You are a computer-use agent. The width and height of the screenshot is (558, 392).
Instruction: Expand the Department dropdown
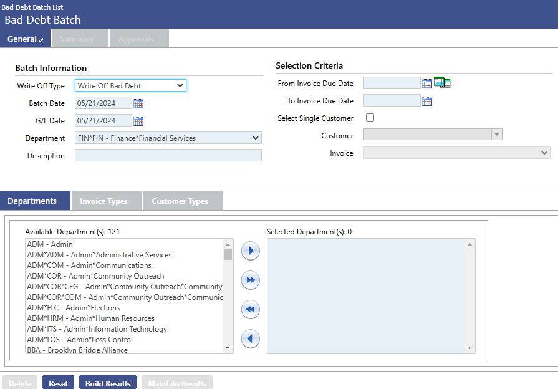coord(168,138)
